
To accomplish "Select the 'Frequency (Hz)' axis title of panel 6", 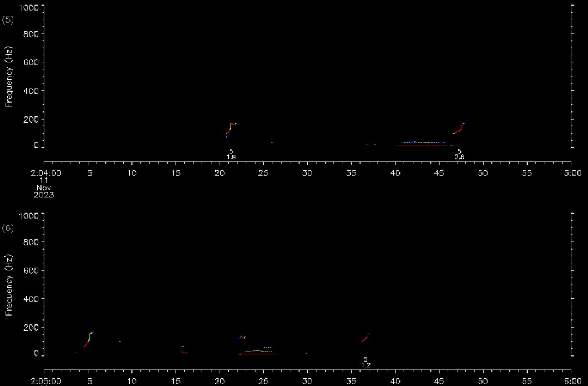I will (x=9, y=285).
